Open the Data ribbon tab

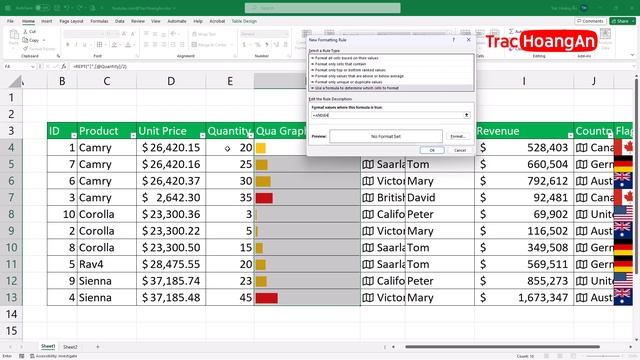pos(120,21)
